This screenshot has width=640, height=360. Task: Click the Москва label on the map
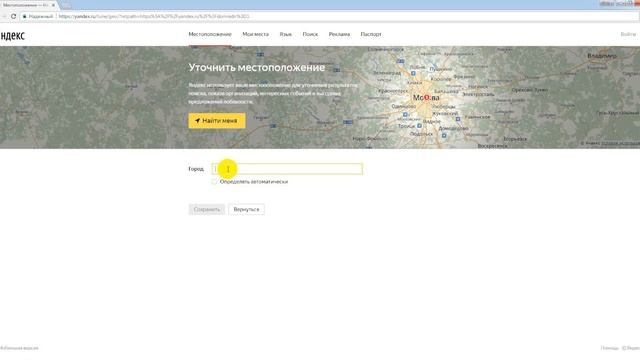coord(426,98)
